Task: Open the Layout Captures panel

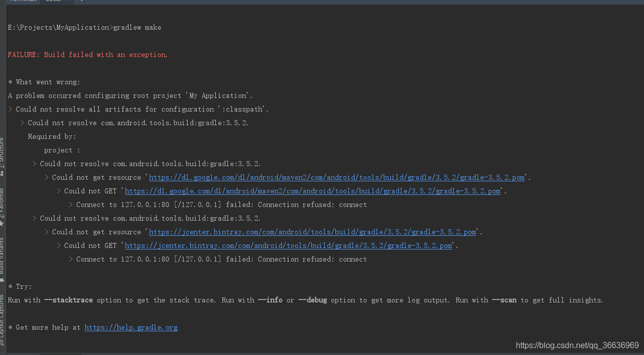Action: (3, 316)
